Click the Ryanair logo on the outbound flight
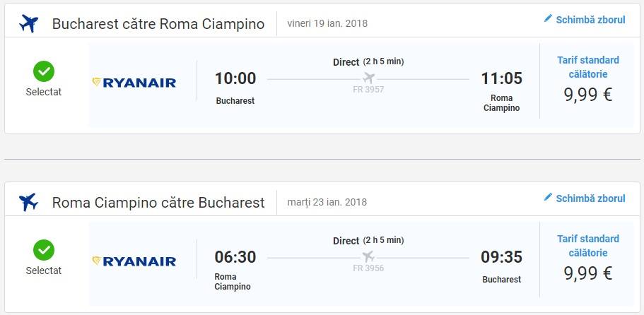This screenshot has width=644, height=315. (x=134, y=83)
